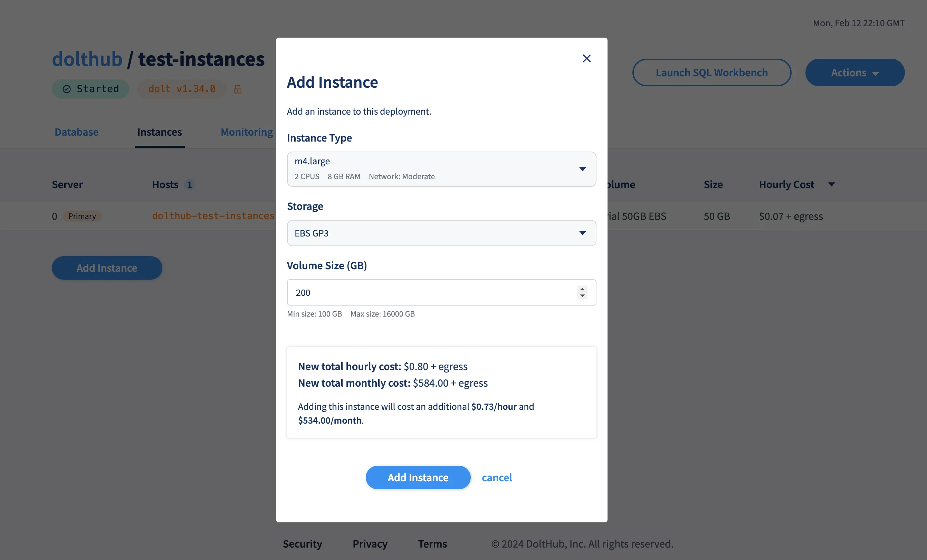Open the Instance Type dropdown showing m4.large
The image size is (927, 560).
[441, 169]
